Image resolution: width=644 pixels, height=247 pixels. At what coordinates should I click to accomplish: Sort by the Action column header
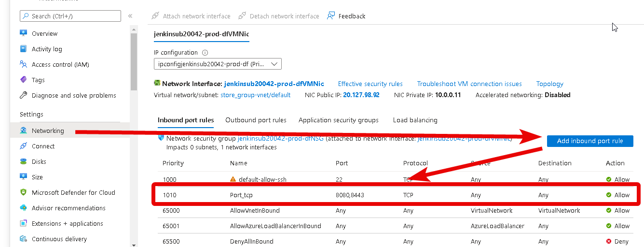[x=615, y=163]
